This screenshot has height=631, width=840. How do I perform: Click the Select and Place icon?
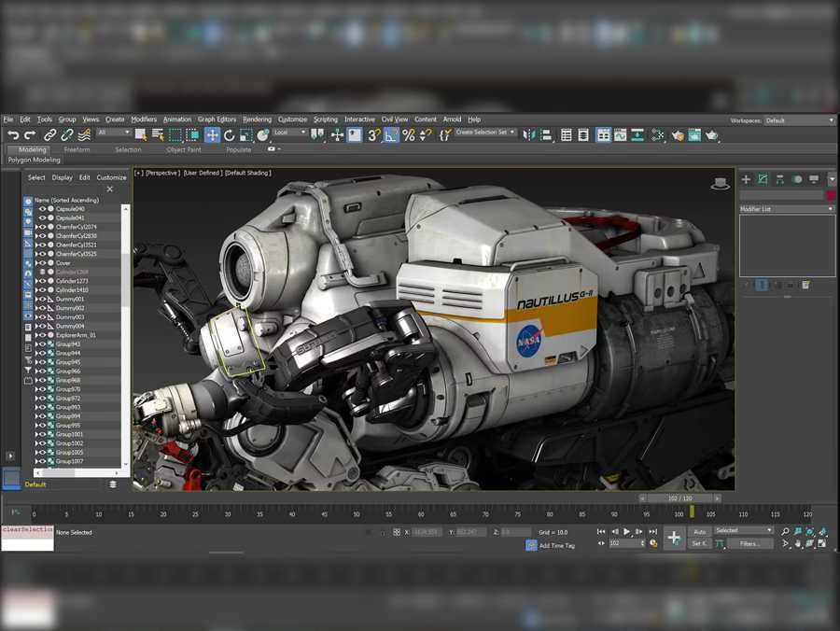pos(263,135)
